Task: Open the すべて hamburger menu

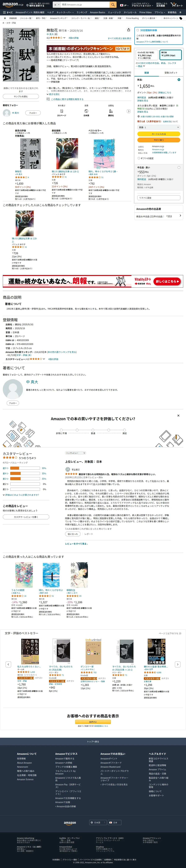Action: (8, 12)
